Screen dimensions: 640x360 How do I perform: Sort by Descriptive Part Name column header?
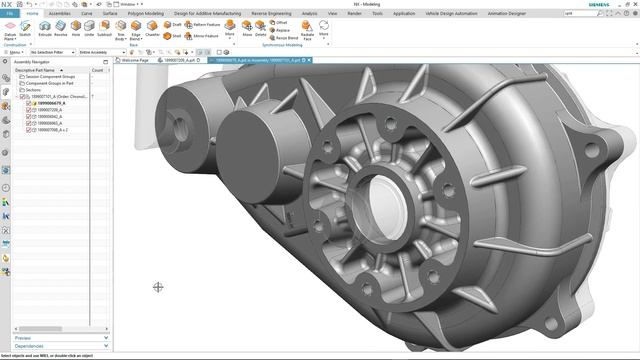[51, 70]
